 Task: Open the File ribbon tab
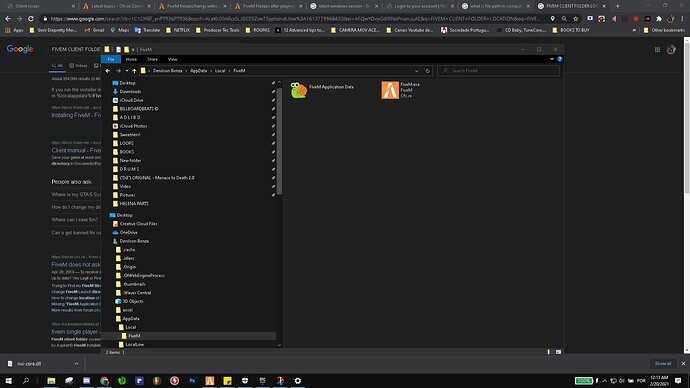pos(111,59)
